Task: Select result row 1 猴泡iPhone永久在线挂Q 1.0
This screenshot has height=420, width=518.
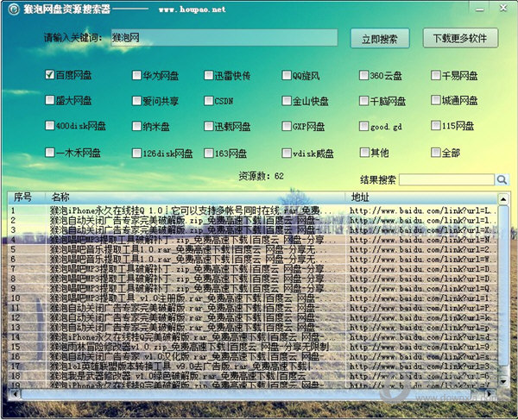Action: pyautogui.click(x=253, y=210)
